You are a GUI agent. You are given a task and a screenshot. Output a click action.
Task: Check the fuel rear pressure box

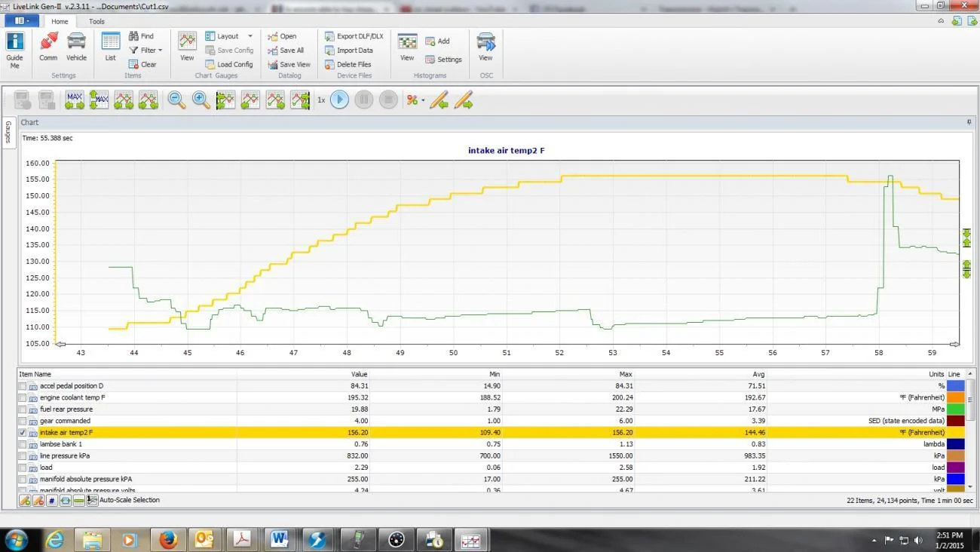pos(23,409)
